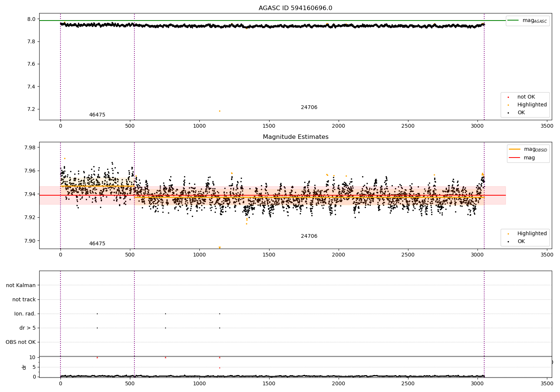Select the 'not OK' legend entry in top plot
Image resolution: width=560 pixels, height=392 pixels.
pyautogui.click(x=526, y=97)
